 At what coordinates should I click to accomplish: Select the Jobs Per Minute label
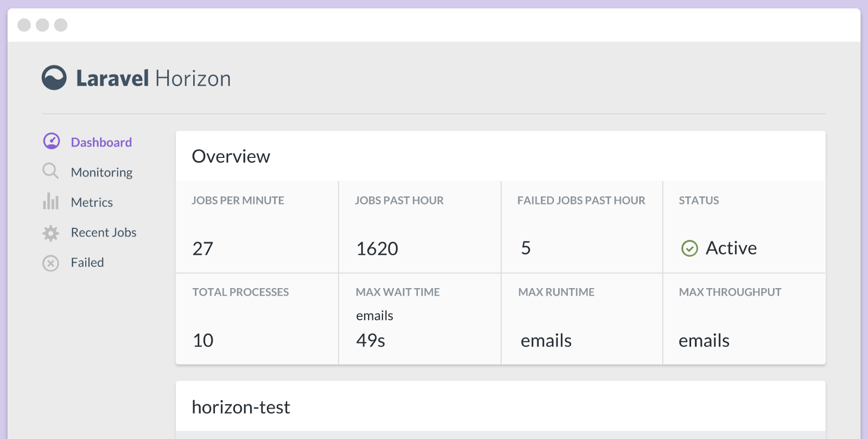(x=238, y=200)
